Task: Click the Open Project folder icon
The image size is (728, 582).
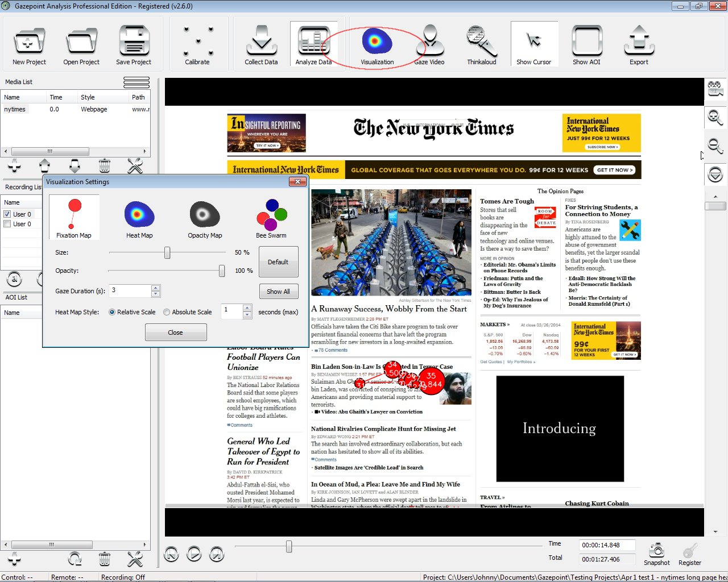Action: pos(81,44)
